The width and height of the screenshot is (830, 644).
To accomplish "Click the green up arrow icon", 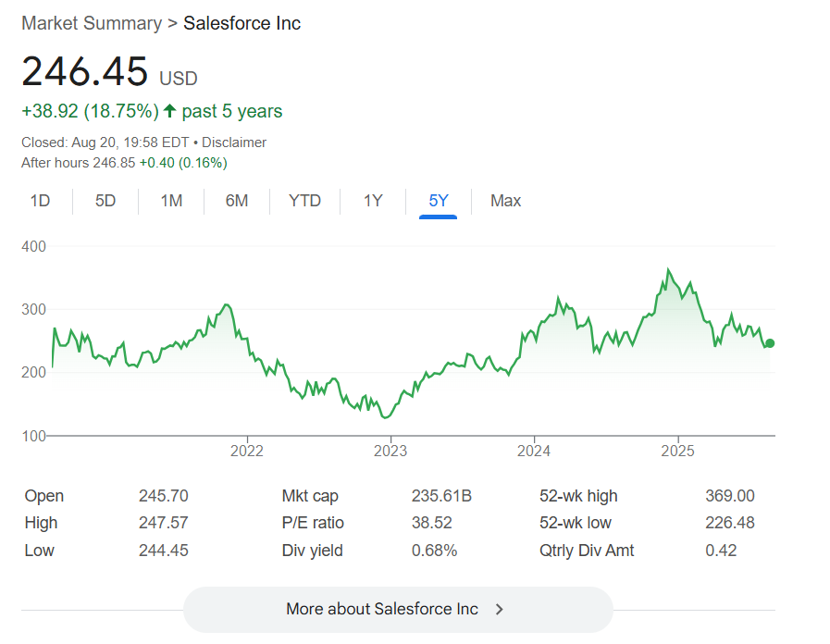I will click(169, 111).
